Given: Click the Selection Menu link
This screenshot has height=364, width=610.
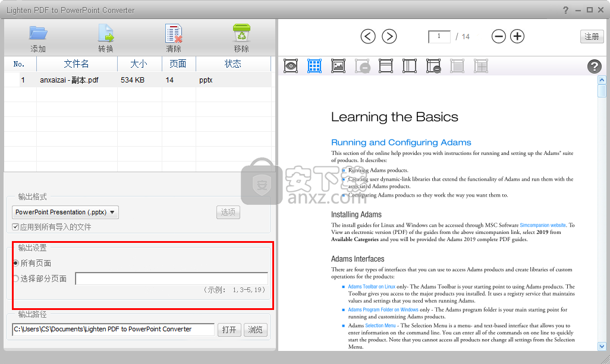Looking at the screenshot, I should coord(381,325).
